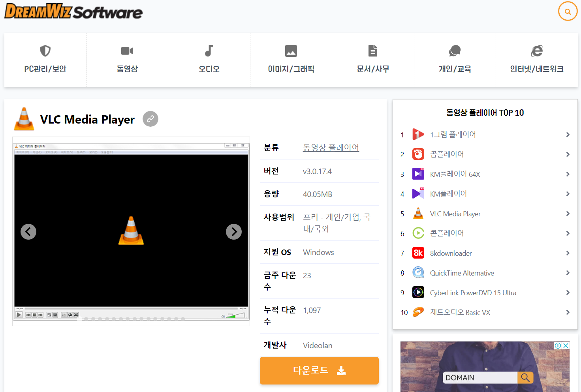
Task: Open the 인터넷/네트워크 category tab
Action: coord(537,60)
